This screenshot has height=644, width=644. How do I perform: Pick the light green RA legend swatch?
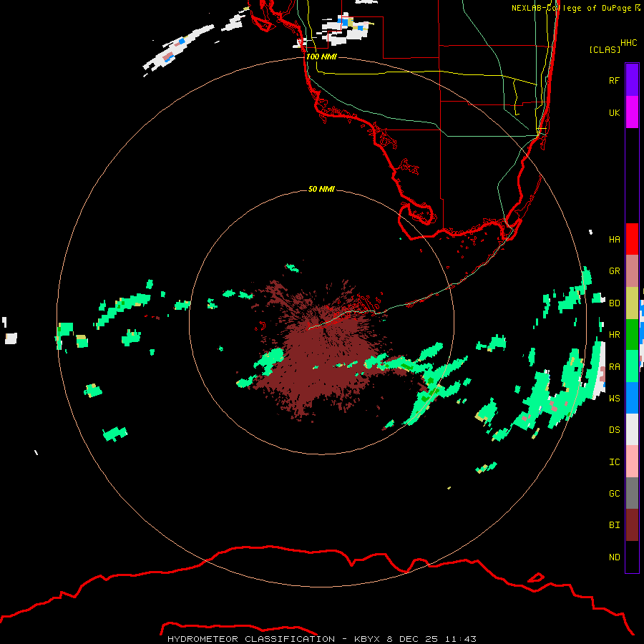(x=632, y=366)
